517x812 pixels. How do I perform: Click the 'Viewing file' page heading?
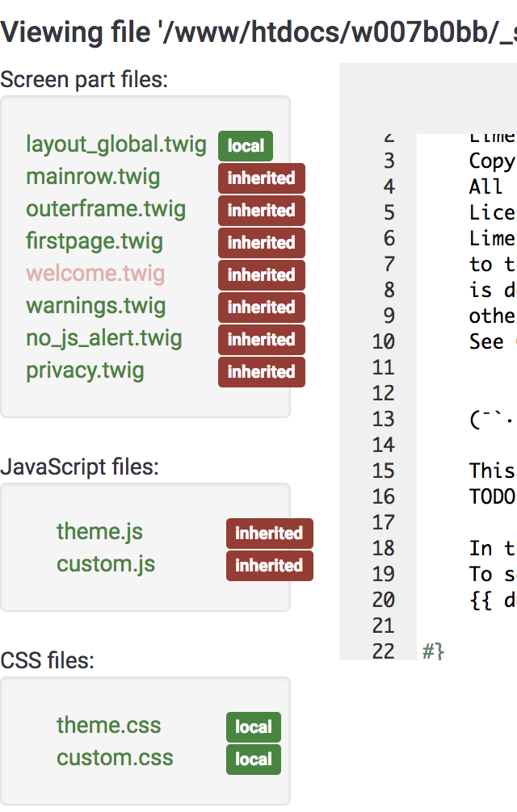(258, 32)
